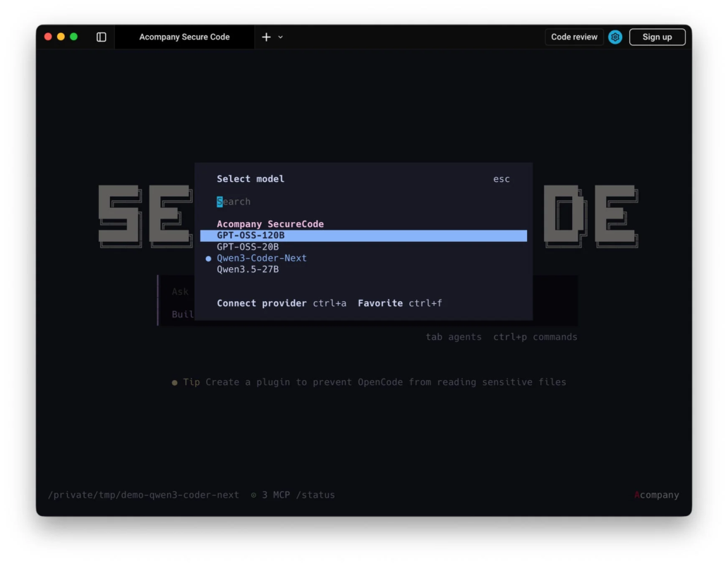Click the agents hint near the prompt
This screenshot has width=728, height=564.
pyautogui.click(x=454, y=336)
